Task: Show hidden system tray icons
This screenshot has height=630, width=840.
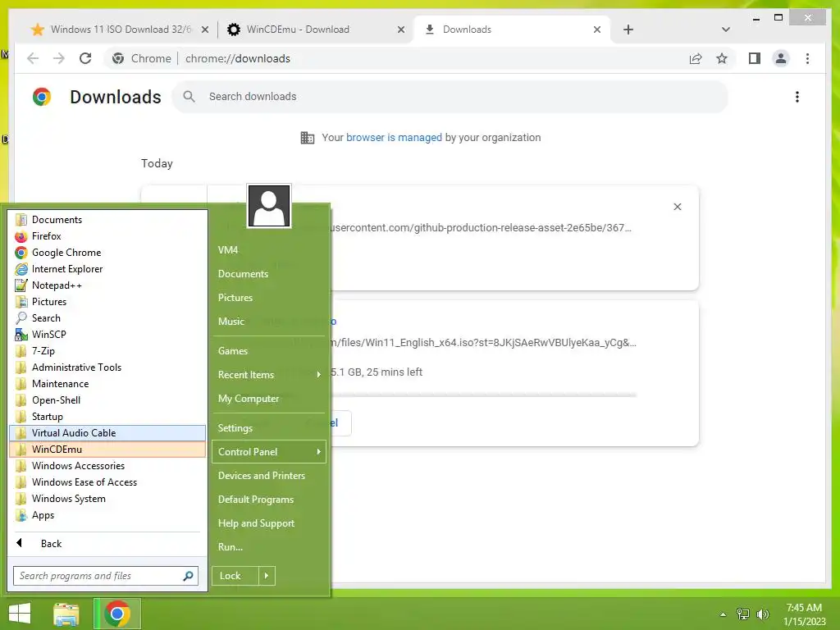Action: 724,614
